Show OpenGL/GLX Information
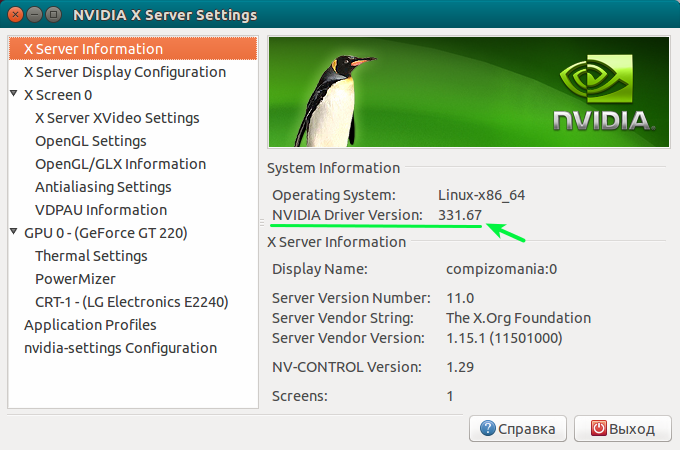This screenshot has width=680, height=450. tap(120, 164)
